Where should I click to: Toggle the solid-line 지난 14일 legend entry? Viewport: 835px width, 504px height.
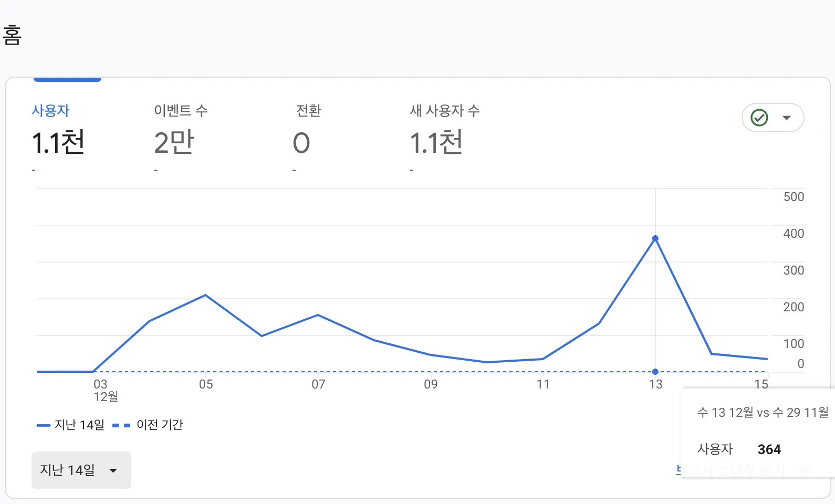pyautogui.click(x=71, y=425)
